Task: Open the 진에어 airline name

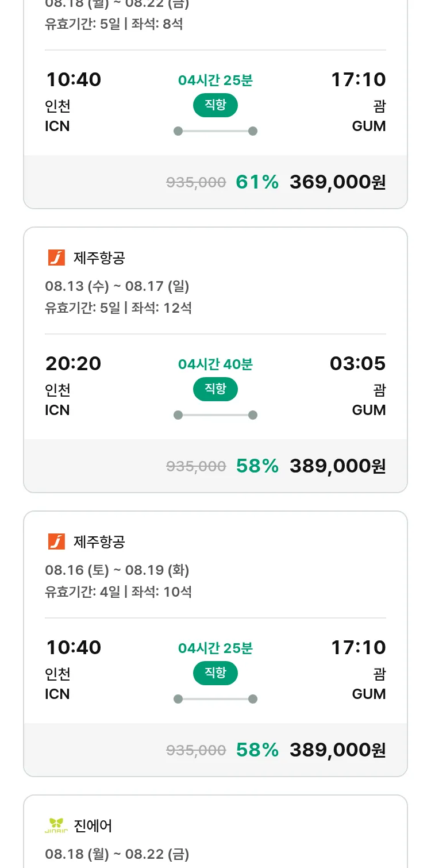Action: 93,826
